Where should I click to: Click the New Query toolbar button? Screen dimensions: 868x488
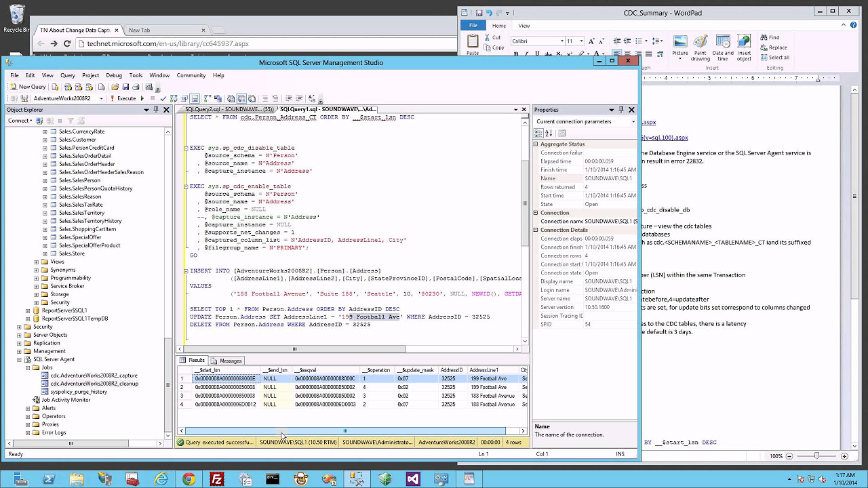28,87
